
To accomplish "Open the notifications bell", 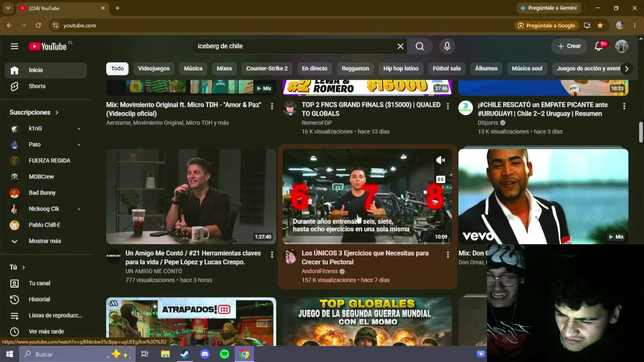I will click(x=599, y=46).
